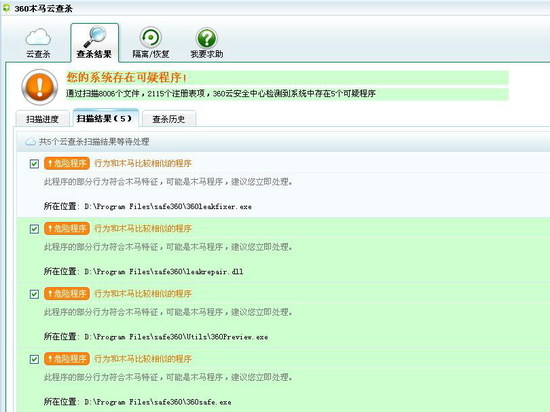Uncheck the 360leakfixer.exe entry checkbox
Viewport: 550px width, 412px height.
click(34, 164)
